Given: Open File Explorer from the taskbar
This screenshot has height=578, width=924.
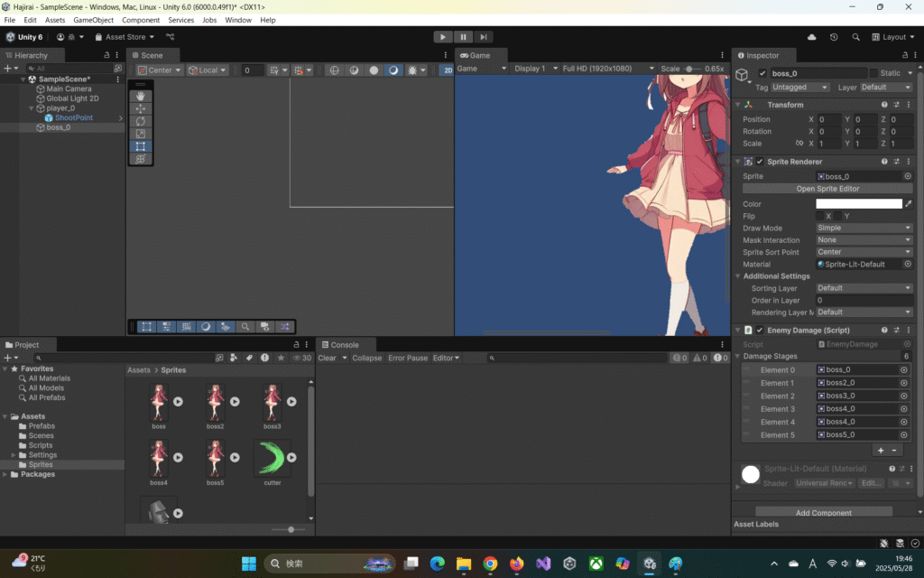Looking at the screenshot, I should coord(464,564).
